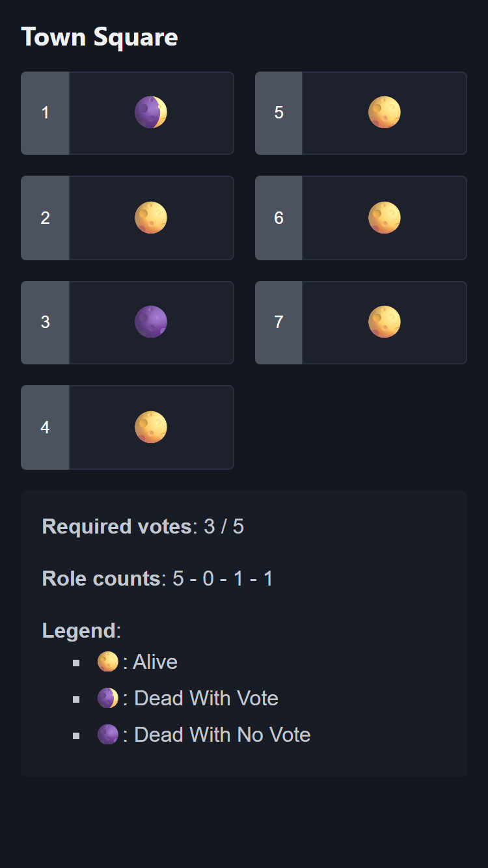This screenshot has width=488, height=868.
Task: Select seat number 6 label
Action: pos(278,218)
